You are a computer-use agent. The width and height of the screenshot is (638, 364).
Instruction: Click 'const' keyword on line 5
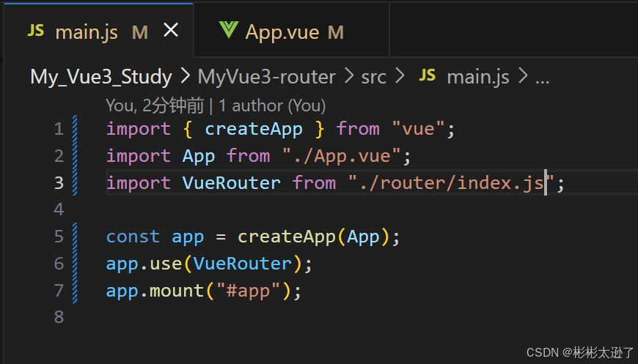click(x=133, y=237)
